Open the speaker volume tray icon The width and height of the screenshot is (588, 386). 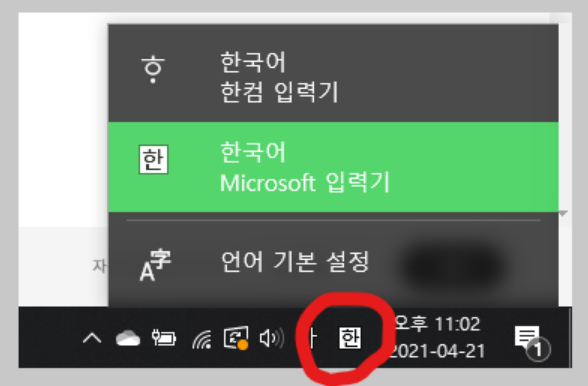(x=272, y=338)
